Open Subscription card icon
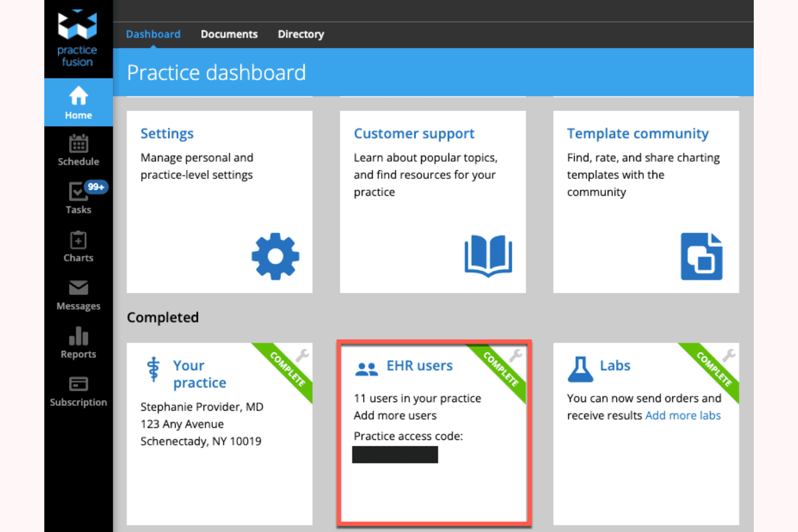798x532 pixels. 78,384
